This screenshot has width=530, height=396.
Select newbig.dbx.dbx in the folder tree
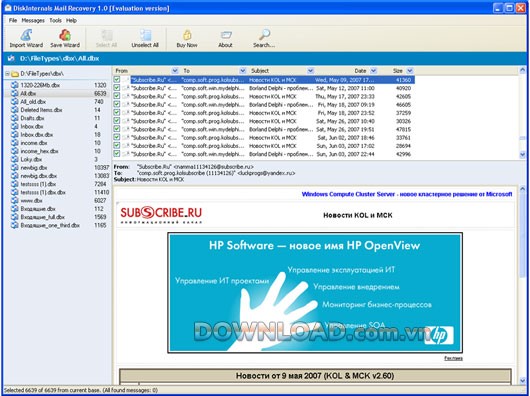point(39,176)
